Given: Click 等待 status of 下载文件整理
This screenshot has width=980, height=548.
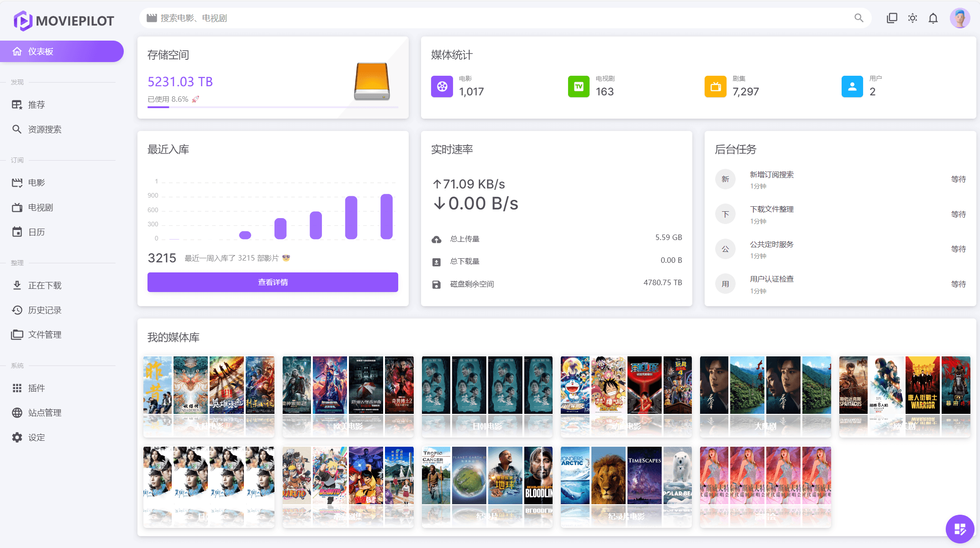Looking at the screenshot, I should click(x=959, y=214).
